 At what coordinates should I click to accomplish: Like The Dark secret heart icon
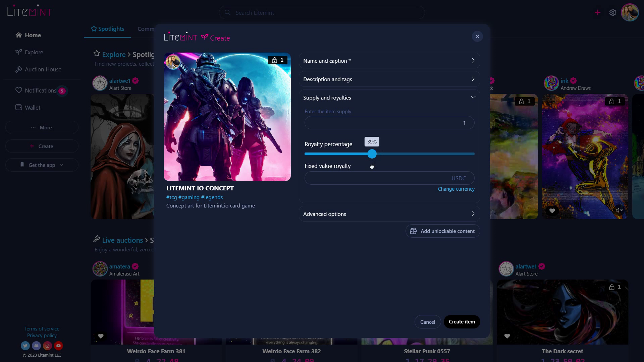tap(507, 336)
